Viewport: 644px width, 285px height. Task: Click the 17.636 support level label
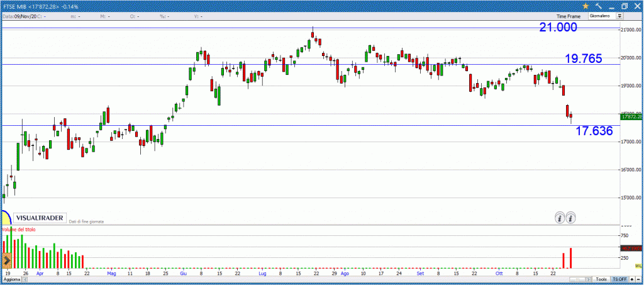coord(594,131)
